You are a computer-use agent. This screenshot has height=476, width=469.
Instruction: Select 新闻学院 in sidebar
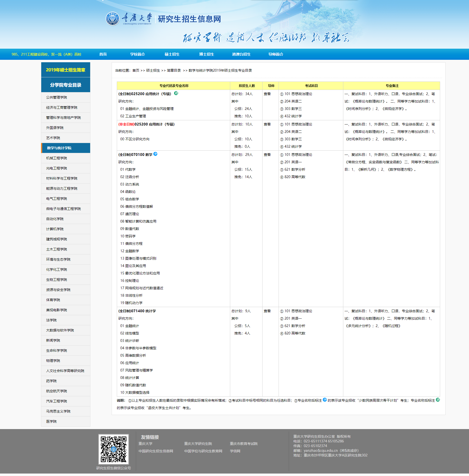[x=66, y=340]
